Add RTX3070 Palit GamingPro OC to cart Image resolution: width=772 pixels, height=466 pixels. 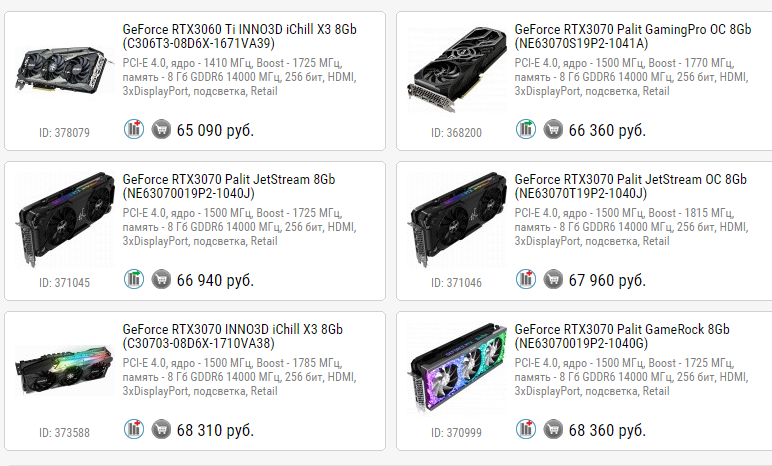pyautogui.click(x=552, y=129)
